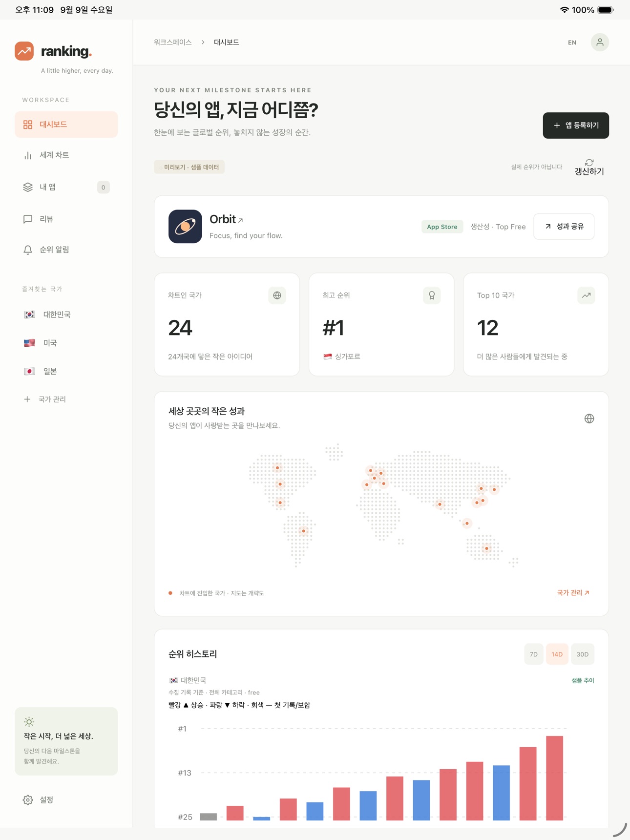Click the refresh 갱신하기 icon
The image size is (630, 840).
[x=589, y=163]
